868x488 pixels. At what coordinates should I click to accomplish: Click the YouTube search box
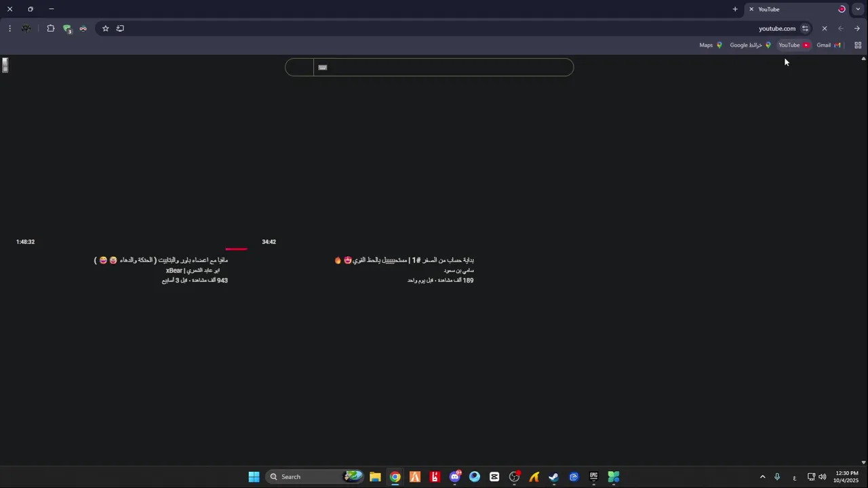coord(443,67)
